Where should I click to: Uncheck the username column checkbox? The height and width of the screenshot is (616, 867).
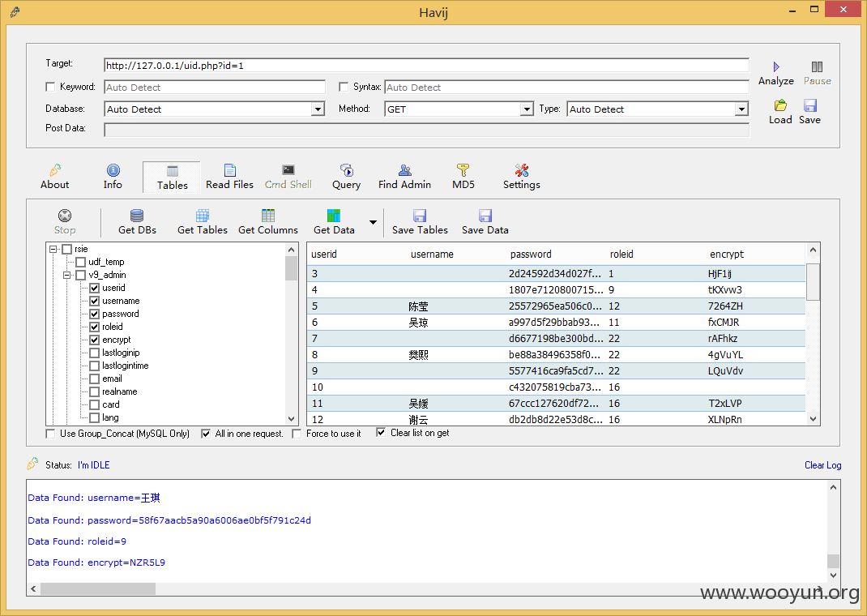[95, 301]
